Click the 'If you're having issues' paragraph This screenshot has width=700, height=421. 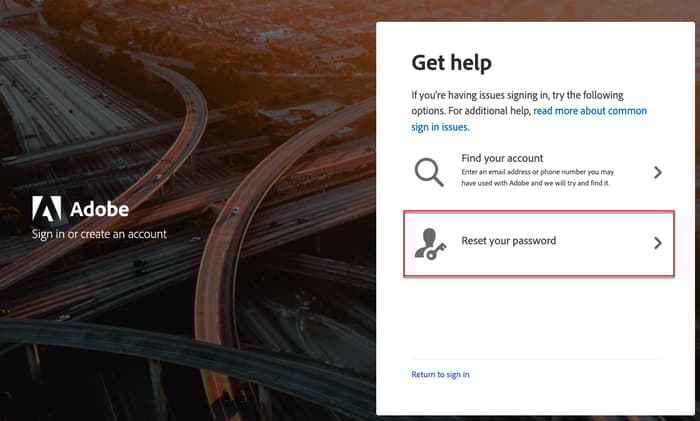[529, 111]
